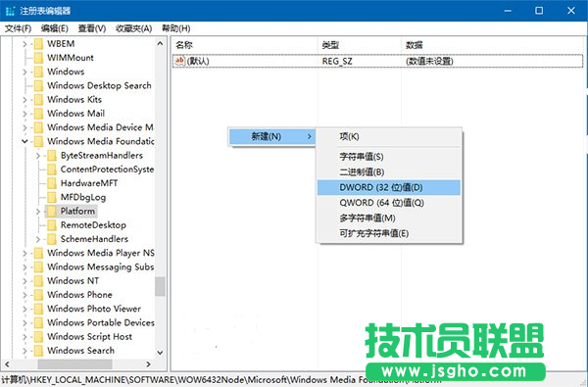Click the WIMMount folder icon
This screenshot has width=588, height=387.
pos(38,58)
